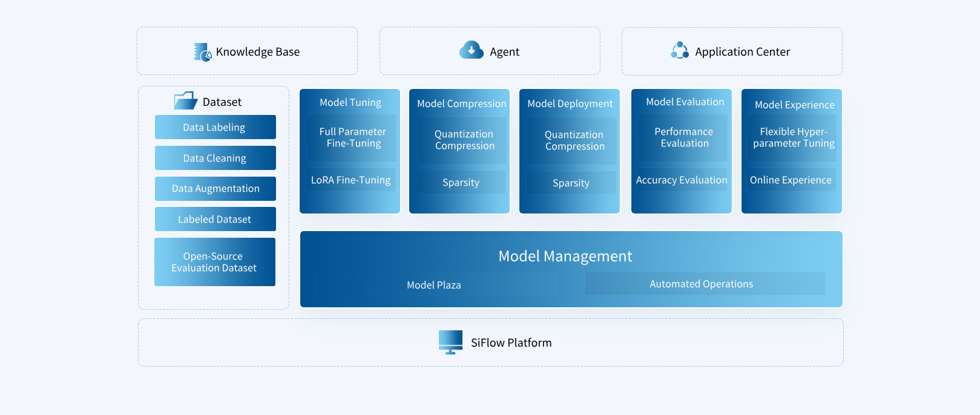Open Performance Evaluation

click(x=683, y=138)
